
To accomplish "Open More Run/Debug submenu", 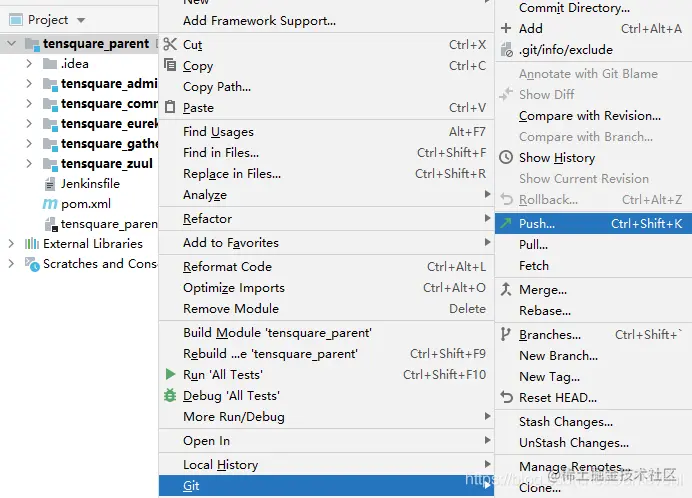I will (x=326, y=416).
